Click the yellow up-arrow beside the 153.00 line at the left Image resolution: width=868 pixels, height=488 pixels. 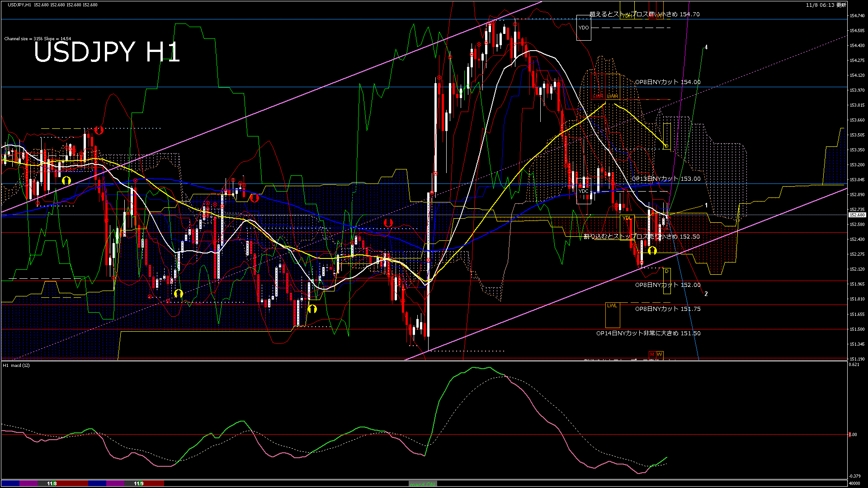tap(66, 181)
